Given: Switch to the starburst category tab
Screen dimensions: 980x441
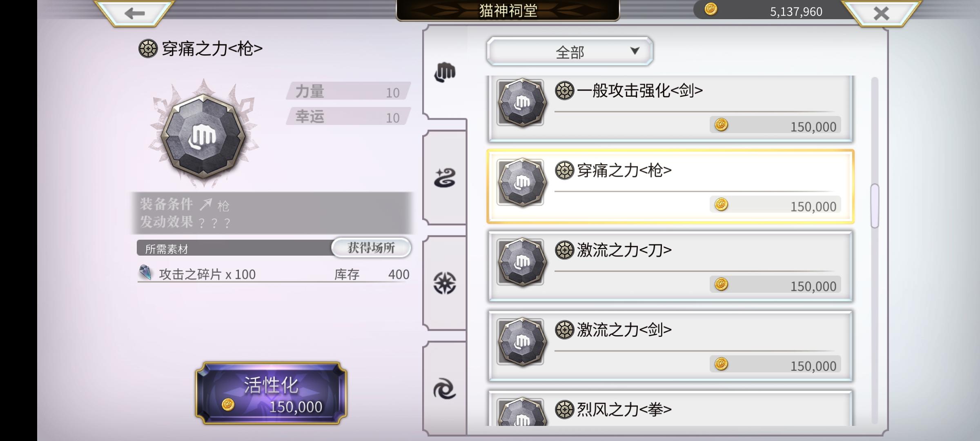Looking at the screenshot, I should 445,283.
